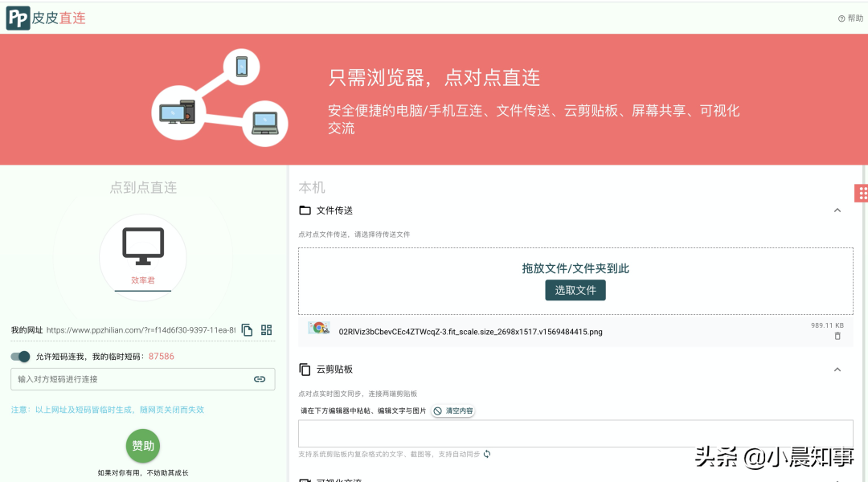Click the Pp logo in the header
Screen dimensions: 868x482
coord(19,17)
